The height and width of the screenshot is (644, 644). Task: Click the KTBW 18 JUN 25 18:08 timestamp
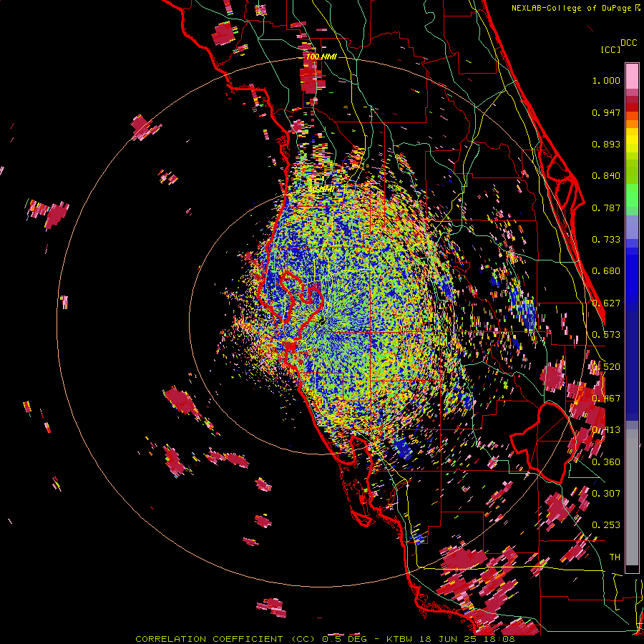(451, 639)
